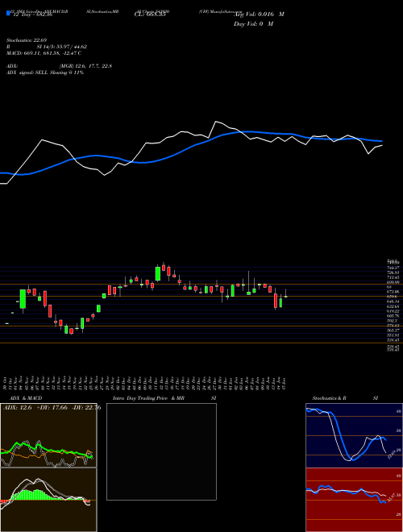Viewport: 403px width, 532px height.
Task: Click the blue Stochastics chart panel
Action: tap(354, 435)
